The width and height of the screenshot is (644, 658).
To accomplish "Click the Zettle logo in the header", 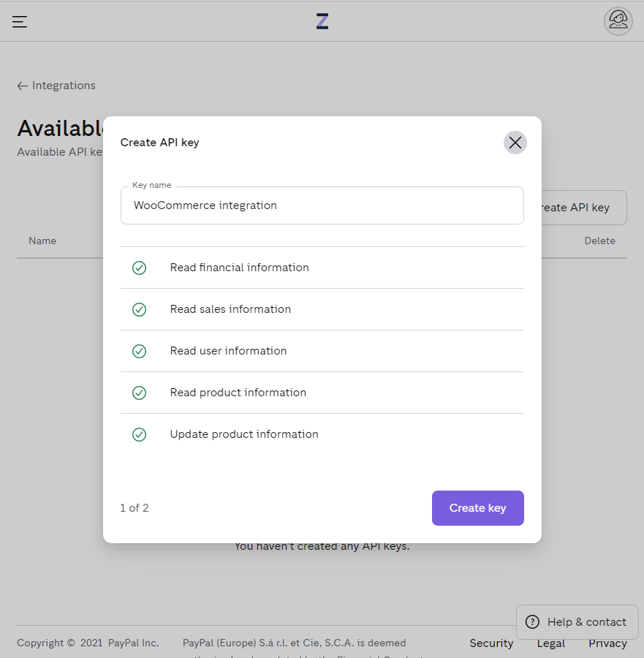I will tap(322, 21).
